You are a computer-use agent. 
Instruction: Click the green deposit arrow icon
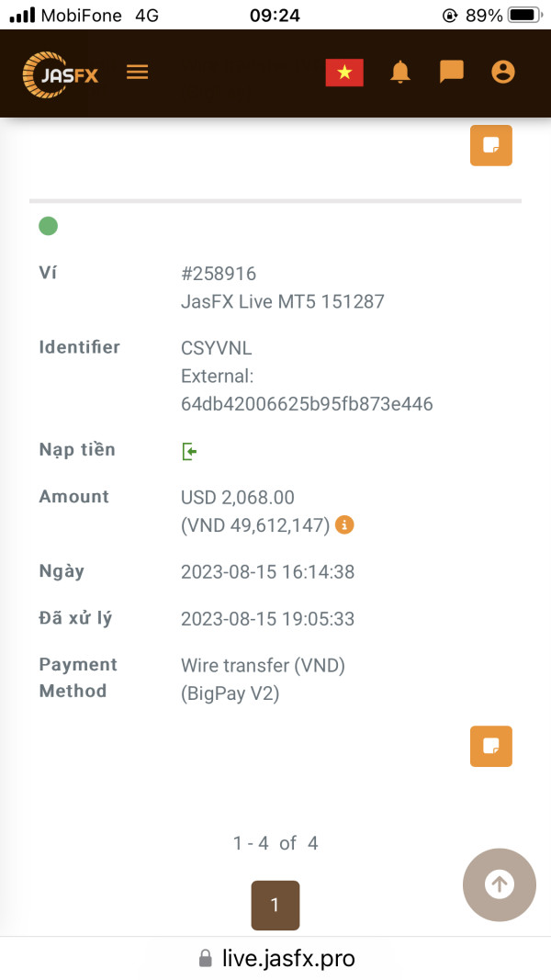point(190,451)
